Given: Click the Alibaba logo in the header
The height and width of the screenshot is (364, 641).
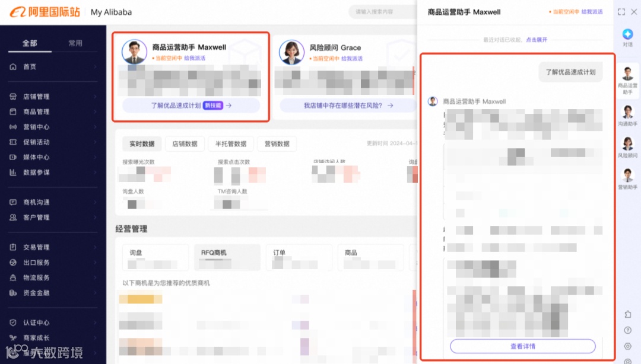Looking at the screenshot, I should coord(45,12).
